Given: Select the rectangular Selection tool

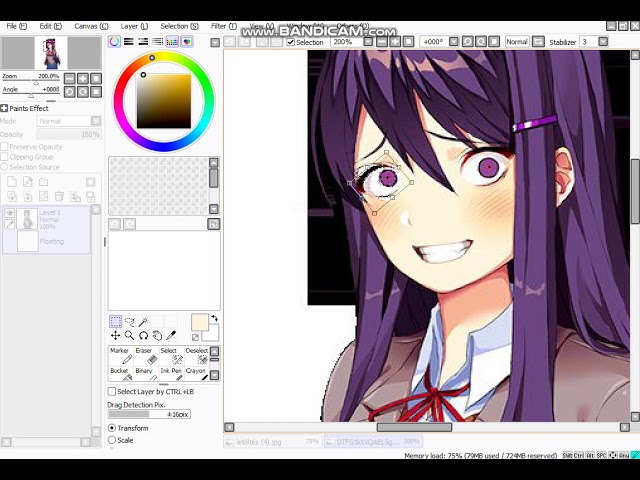Looking at the screenshot, I should pos(116,322).
